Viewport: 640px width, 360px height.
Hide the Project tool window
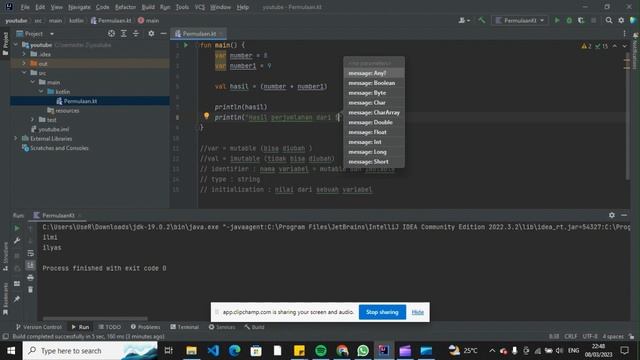click(x=163, y=33)
